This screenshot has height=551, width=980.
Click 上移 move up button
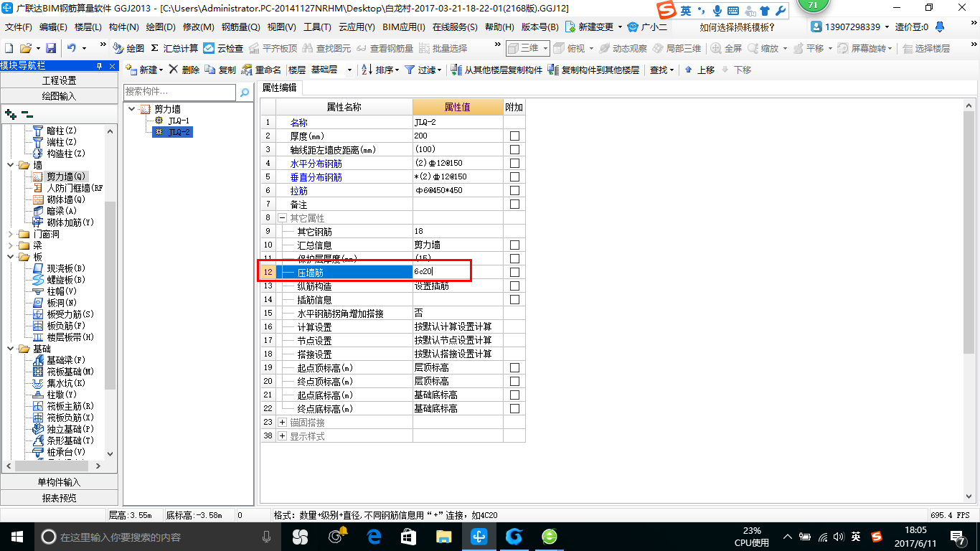click(699, 70)
